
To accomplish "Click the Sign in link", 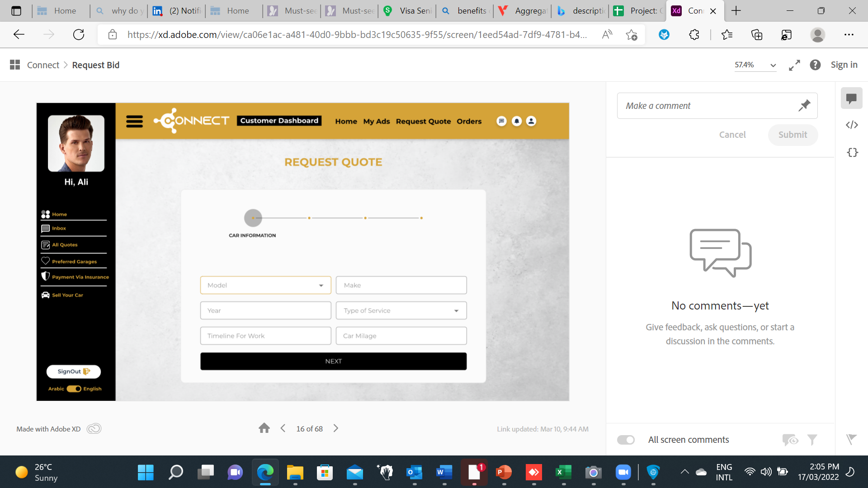I will pos(844,65).
